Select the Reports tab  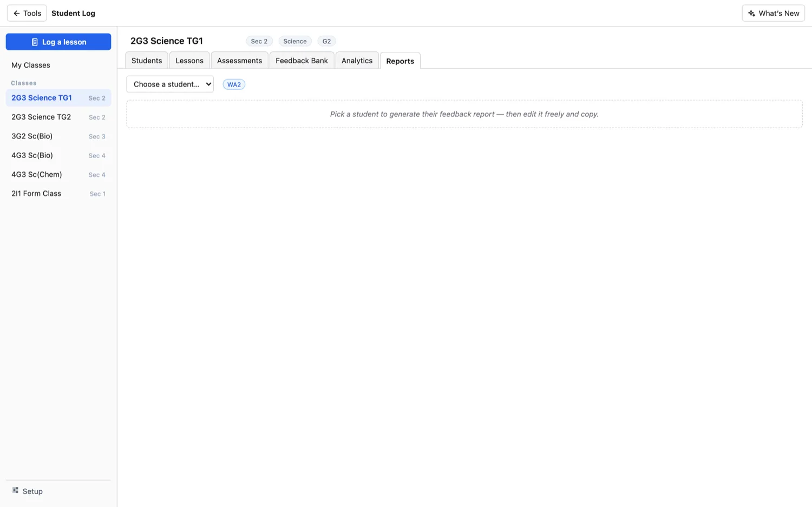[x=400, y=61]
